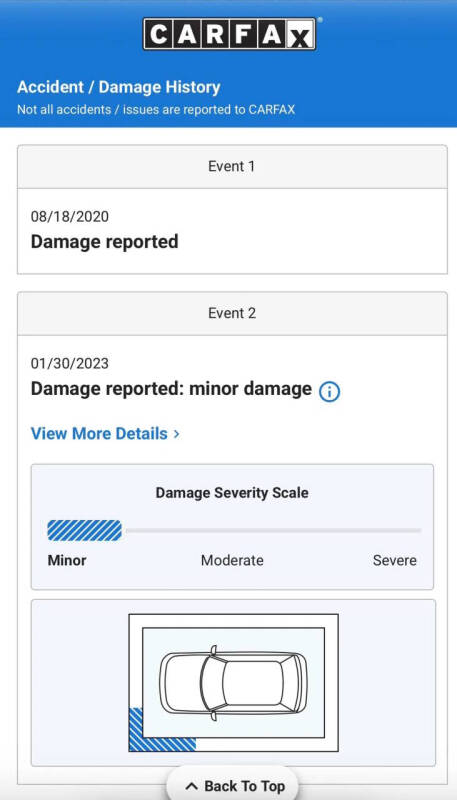Click the Damage Severity Scale title

point(232,493)
